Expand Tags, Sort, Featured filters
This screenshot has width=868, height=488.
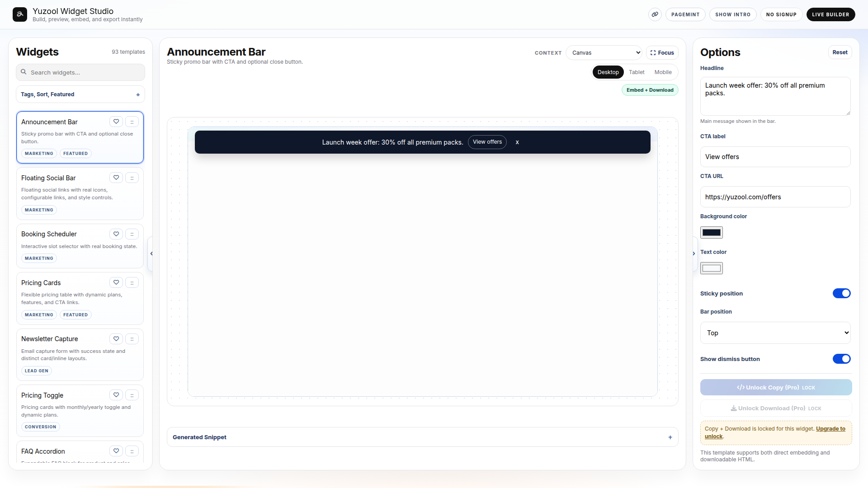click(x=80, y=94)
